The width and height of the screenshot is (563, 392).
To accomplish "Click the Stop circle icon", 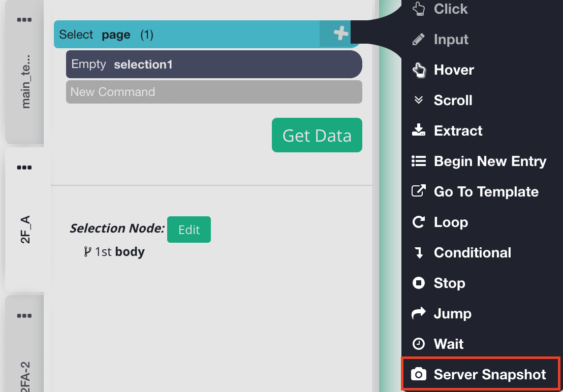I will (x=418, y=283).
